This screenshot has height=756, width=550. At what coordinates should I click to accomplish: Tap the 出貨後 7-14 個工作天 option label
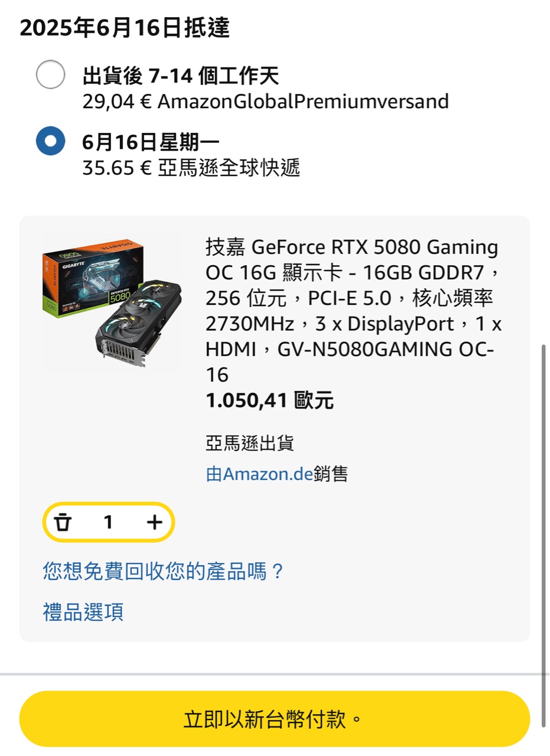[x=180, y=76]
